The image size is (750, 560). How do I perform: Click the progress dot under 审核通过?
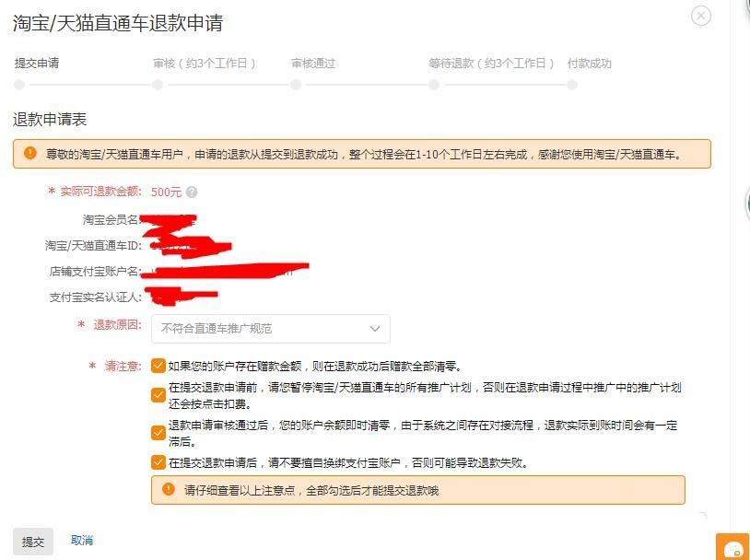[x=296, y=85]
